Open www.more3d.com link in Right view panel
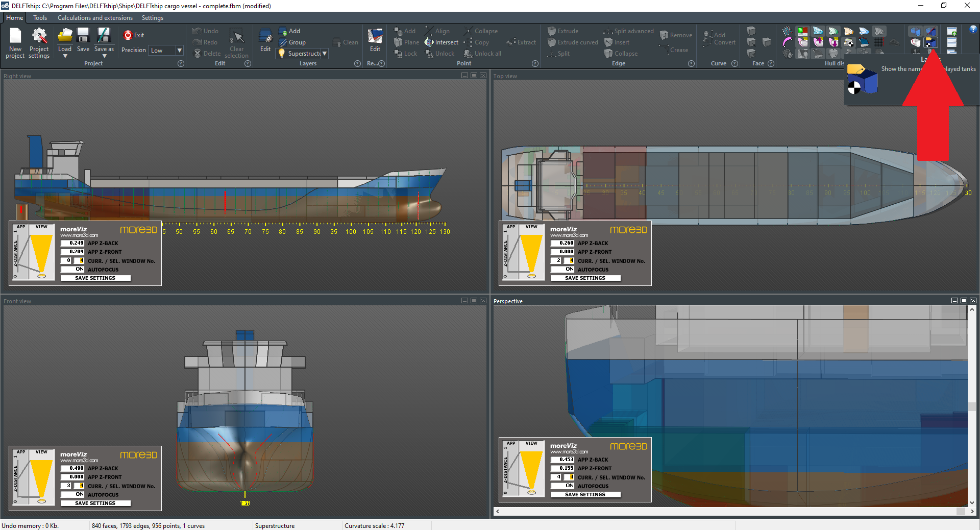Image resolution: width=980 pixels, height=530 pixels. (79, 235)
